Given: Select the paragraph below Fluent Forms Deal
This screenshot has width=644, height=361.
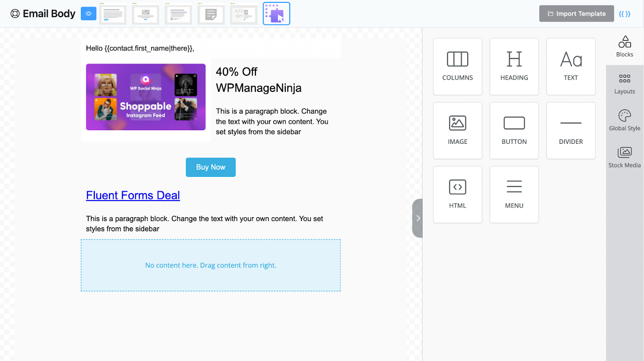Looking at the screenshot, I should coord(204,224).
